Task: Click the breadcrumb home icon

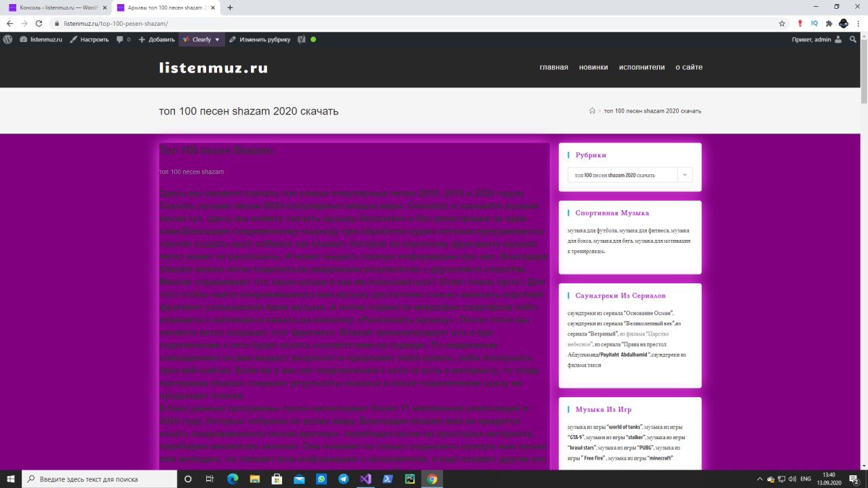Action: click(x=592, y=110)
